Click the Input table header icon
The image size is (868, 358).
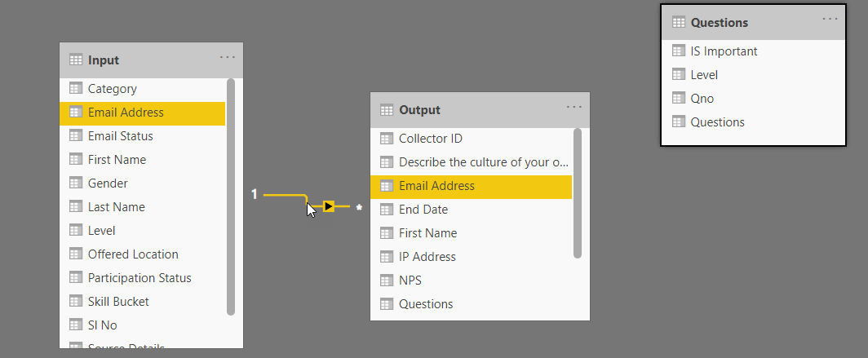click(x=76, y=60)
